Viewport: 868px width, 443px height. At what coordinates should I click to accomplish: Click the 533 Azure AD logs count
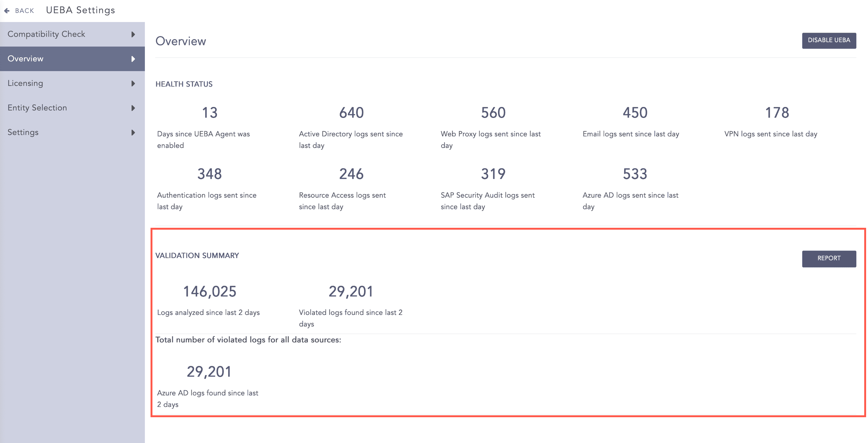[x=635, y=174]
